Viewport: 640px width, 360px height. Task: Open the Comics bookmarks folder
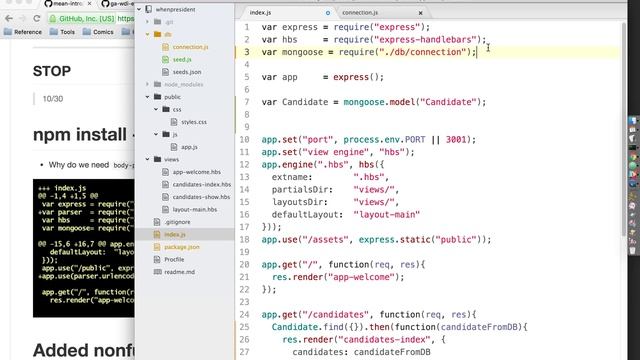(98, 32)
